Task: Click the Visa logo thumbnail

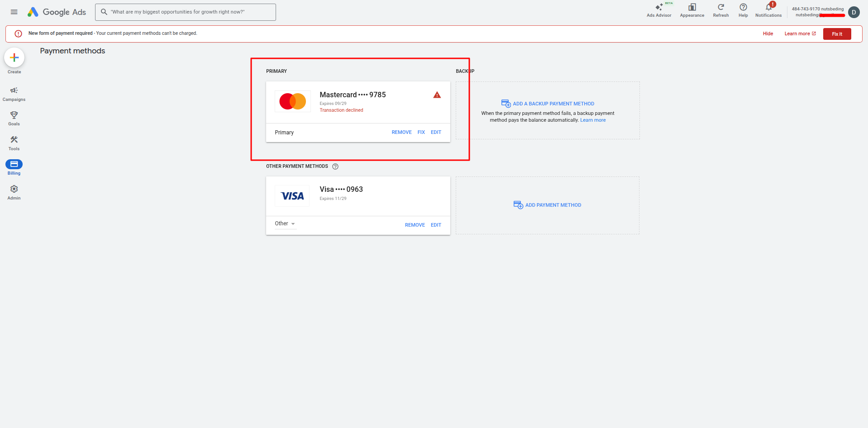Action: pyautogui.click(x=292, y=196)
